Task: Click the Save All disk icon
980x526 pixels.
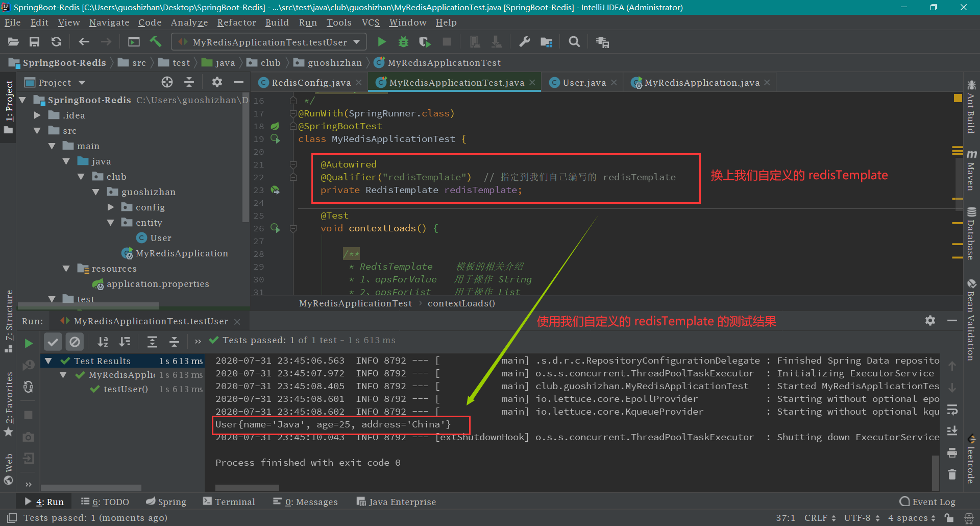Action: (34, 42)
